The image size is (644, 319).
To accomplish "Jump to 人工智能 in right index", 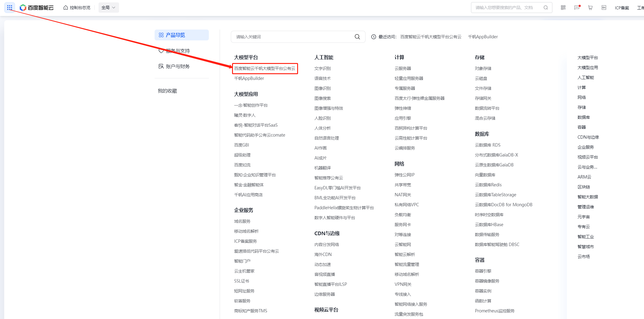I will (586, 77).
